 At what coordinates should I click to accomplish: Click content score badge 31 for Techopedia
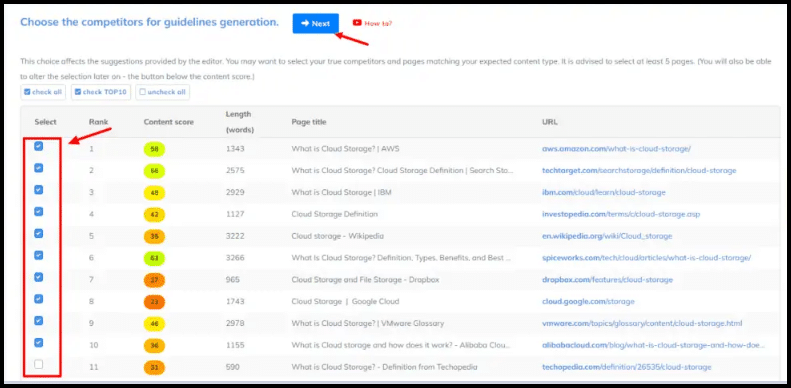click(x=154, y=367)
